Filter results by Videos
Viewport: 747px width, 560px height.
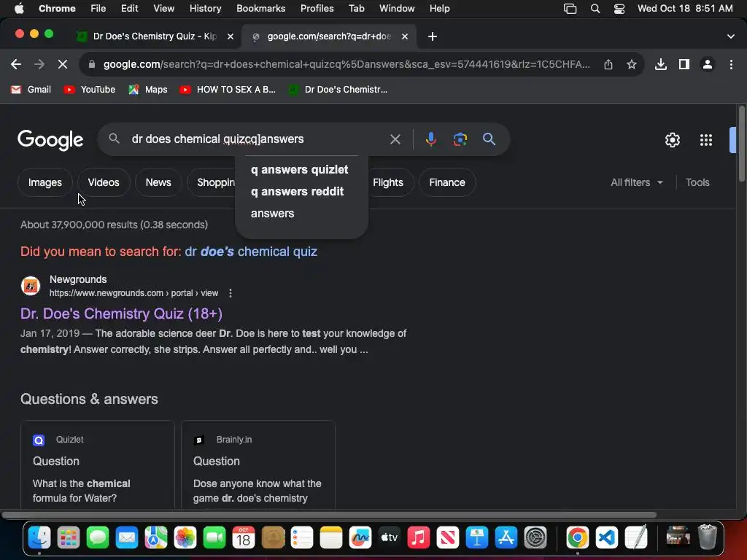(104, 182)
